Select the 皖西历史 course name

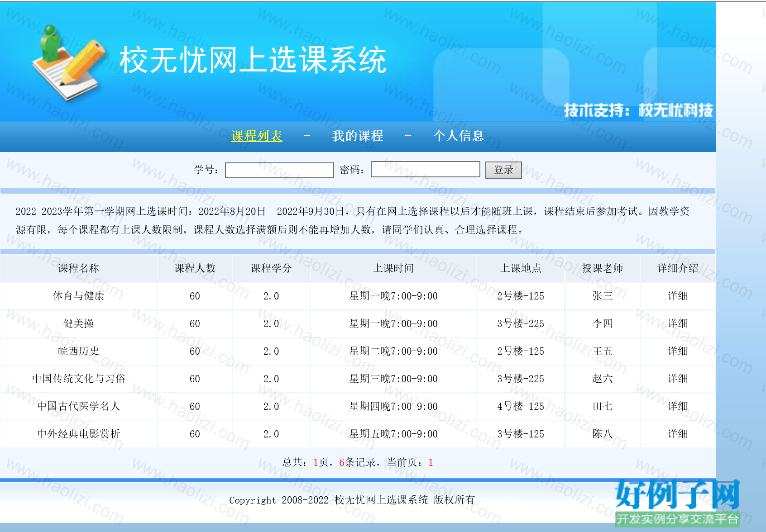pyautogui.click(x=79, y=351)
